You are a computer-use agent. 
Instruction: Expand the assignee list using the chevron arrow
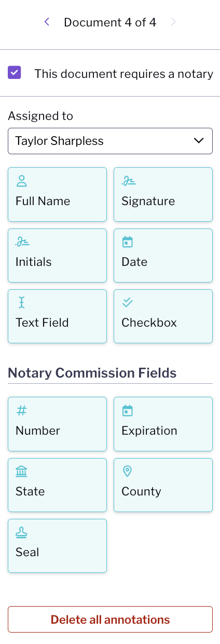(x=199, y=141)
